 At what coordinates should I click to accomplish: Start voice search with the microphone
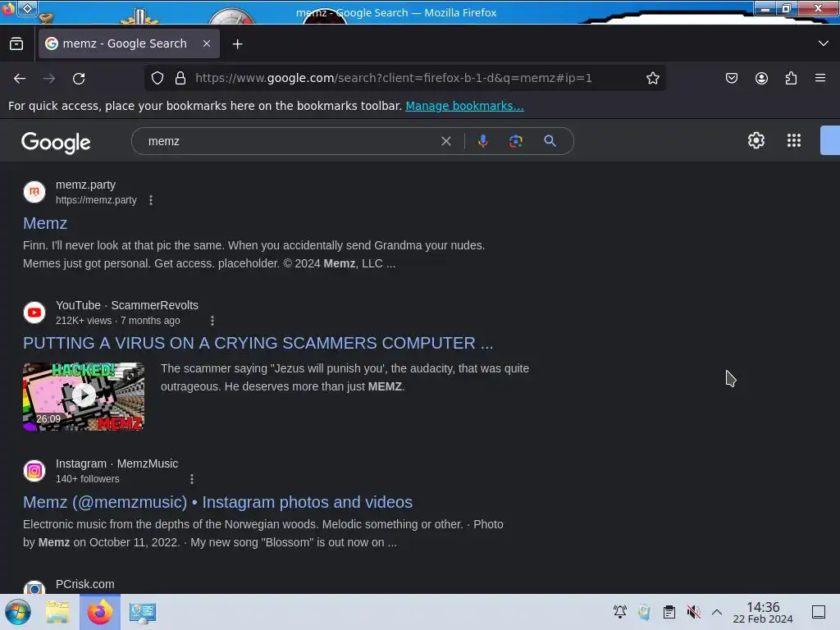coord(482,141)
